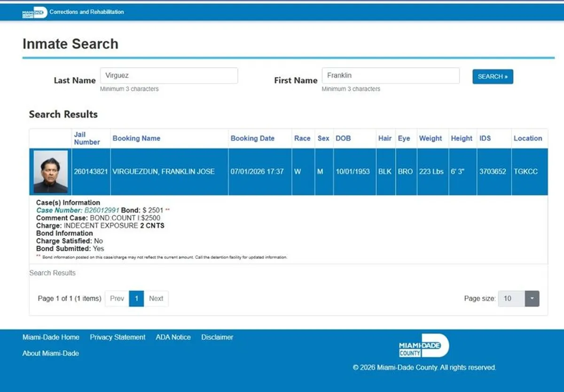Screen dimensions: 564x392
Task: Click the Miami-Dade County logo in header
Action: (x=34, y=13)
